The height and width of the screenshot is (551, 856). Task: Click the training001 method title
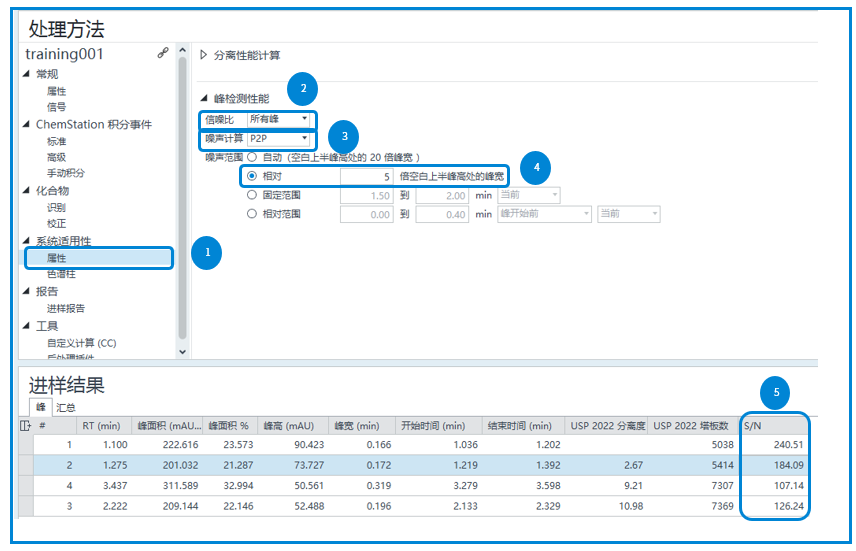(64, 54)
